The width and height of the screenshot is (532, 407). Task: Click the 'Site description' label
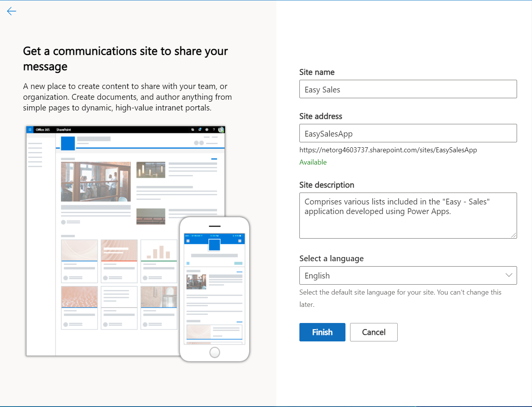click(327, 185)
